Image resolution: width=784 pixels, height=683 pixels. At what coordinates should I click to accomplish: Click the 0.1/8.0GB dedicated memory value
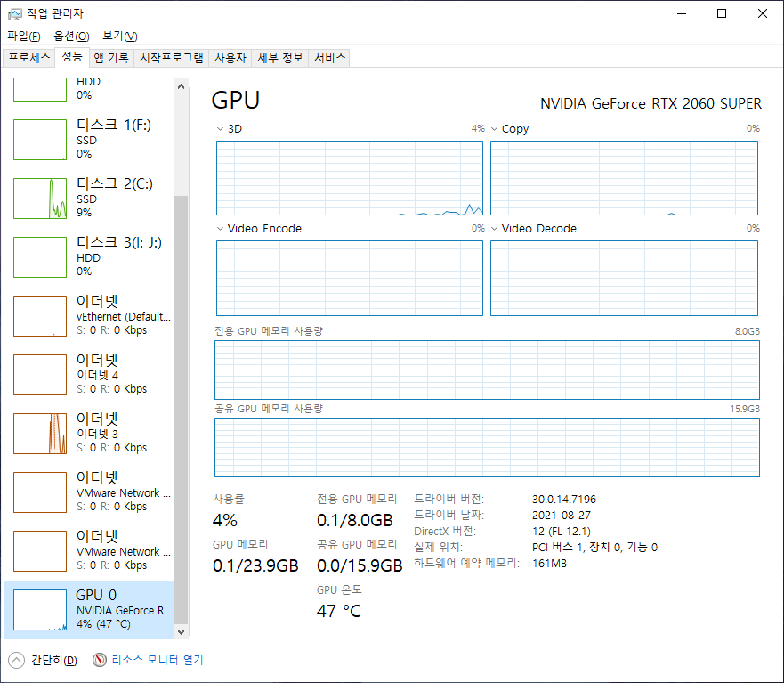click(x=355, y=520)
